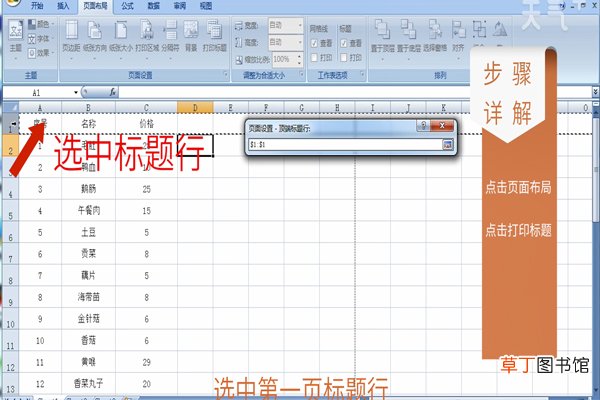Click the 置于顶层 bring to front icon
The width and height of the screenshot is (600, 400).
[382, 30]
